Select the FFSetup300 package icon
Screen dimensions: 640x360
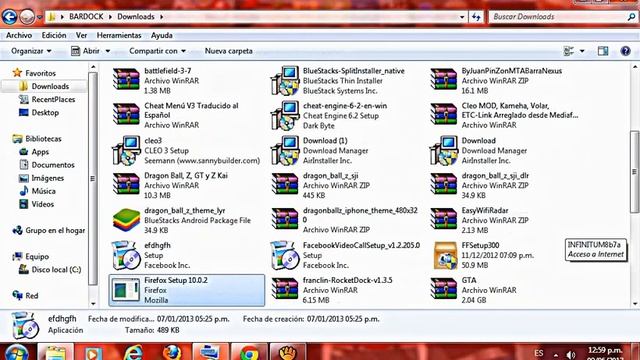(445, 256)
